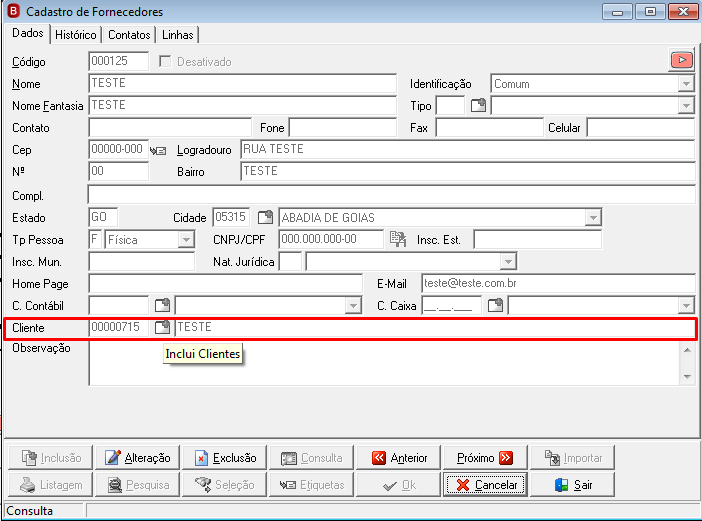Open the Cidade lookup icon
This screenshot has width=702, height=521.
pos(265,218)
